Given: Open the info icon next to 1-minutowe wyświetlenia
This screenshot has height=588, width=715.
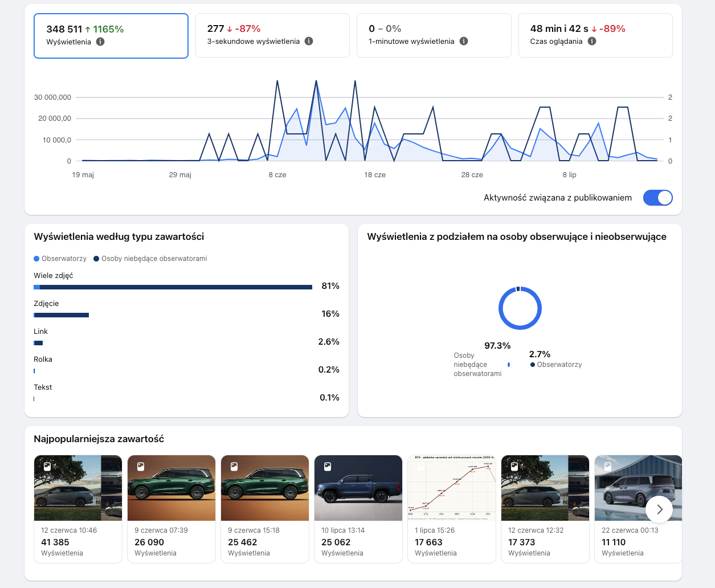Looking at the screenshot, I should pyautogui.click(x=464, y=41).
